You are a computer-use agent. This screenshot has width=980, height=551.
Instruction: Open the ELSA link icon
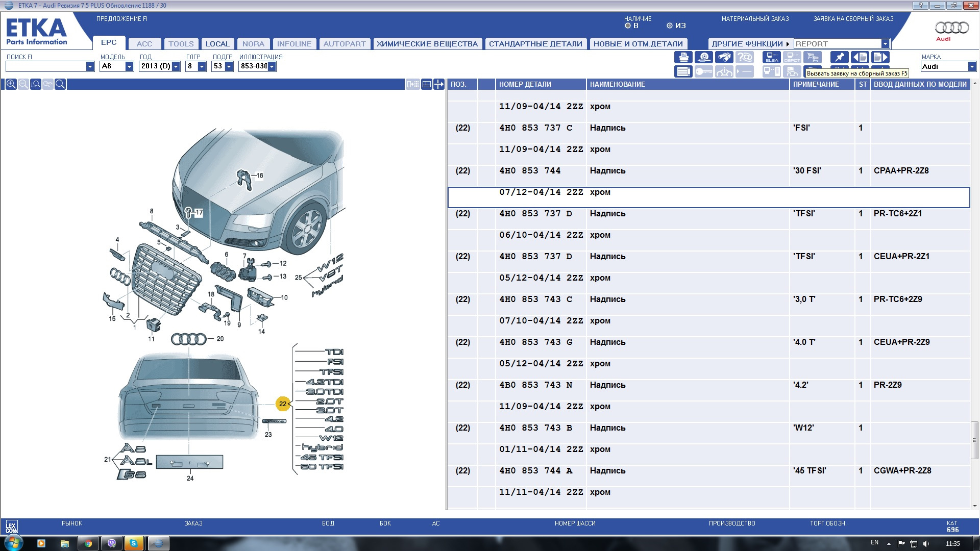[772, 58]
